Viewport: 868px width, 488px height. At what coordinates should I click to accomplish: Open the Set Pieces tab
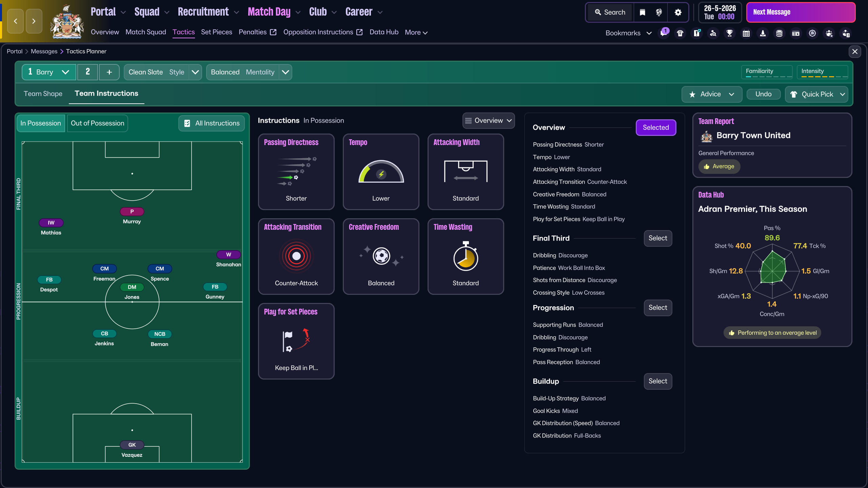click(216, 32)
